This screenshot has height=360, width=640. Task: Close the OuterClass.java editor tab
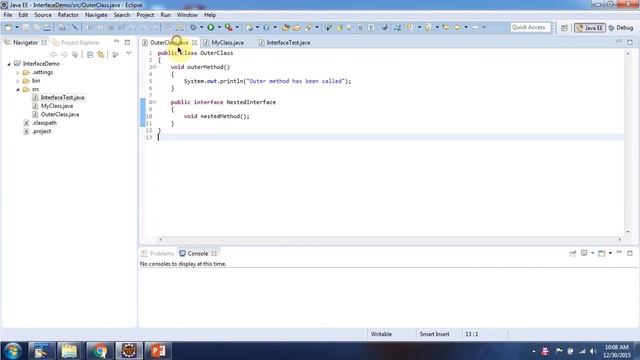pos(194,42)
